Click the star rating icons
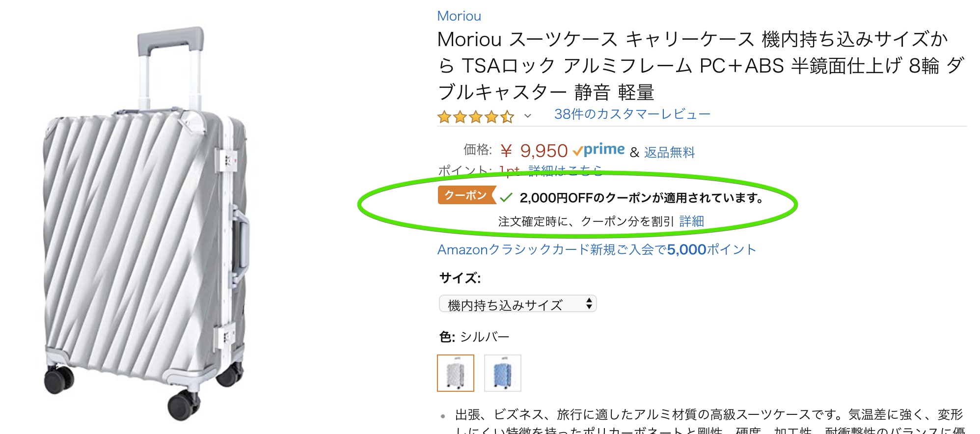This screenshot has height=434, width=980. (475, 117)
